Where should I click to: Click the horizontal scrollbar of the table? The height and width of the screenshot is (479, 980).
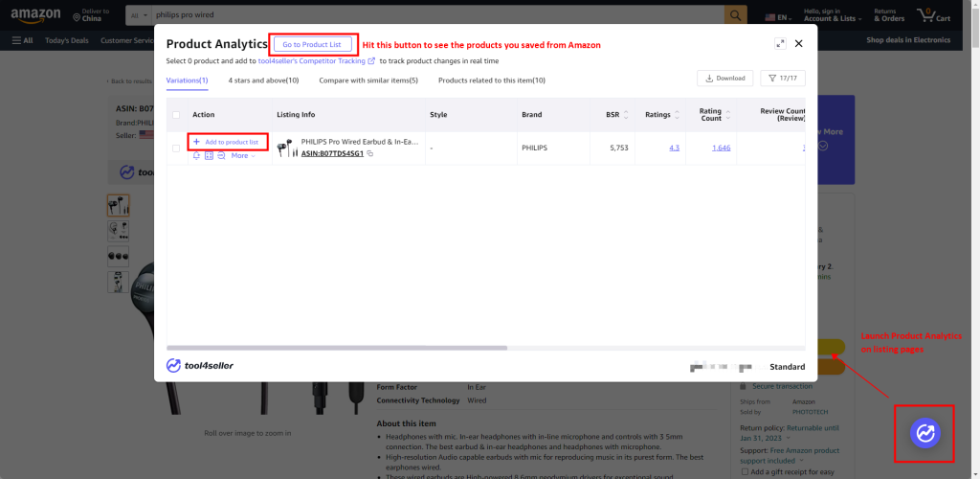(337, 348)
